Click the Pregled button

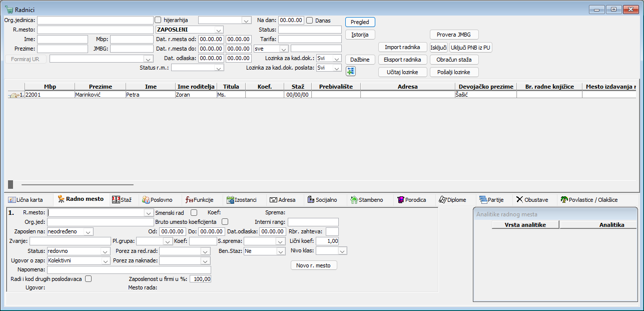360,22
